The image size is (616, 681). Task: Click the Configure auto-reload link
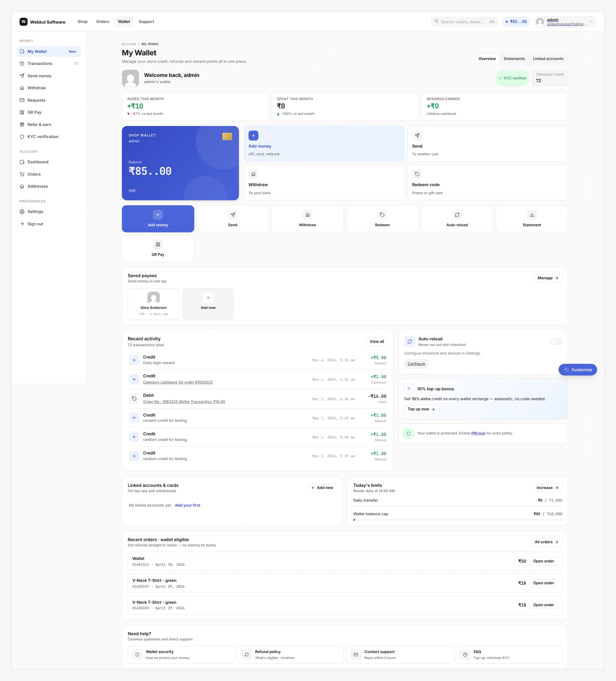[x=416, y=364]
